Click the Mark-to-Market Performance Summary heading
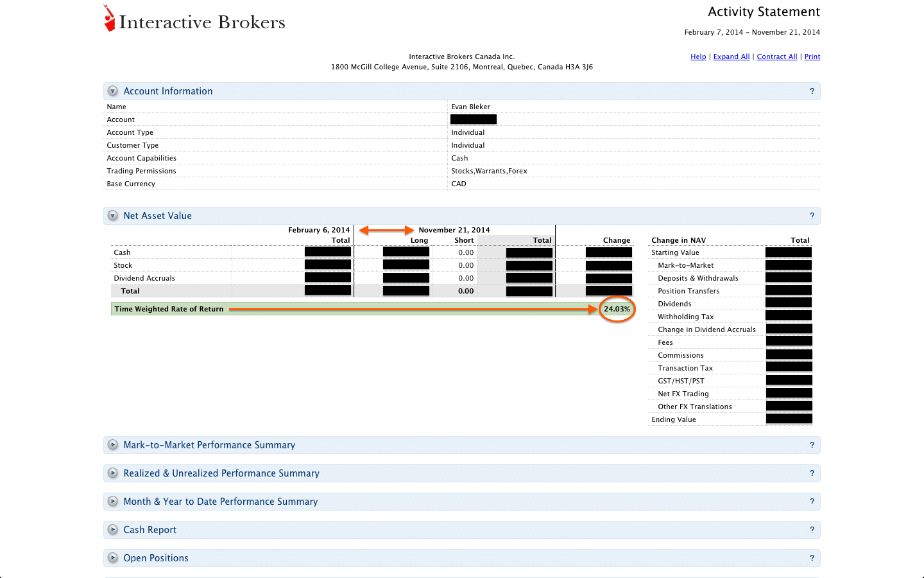 [x=209, y=445]
